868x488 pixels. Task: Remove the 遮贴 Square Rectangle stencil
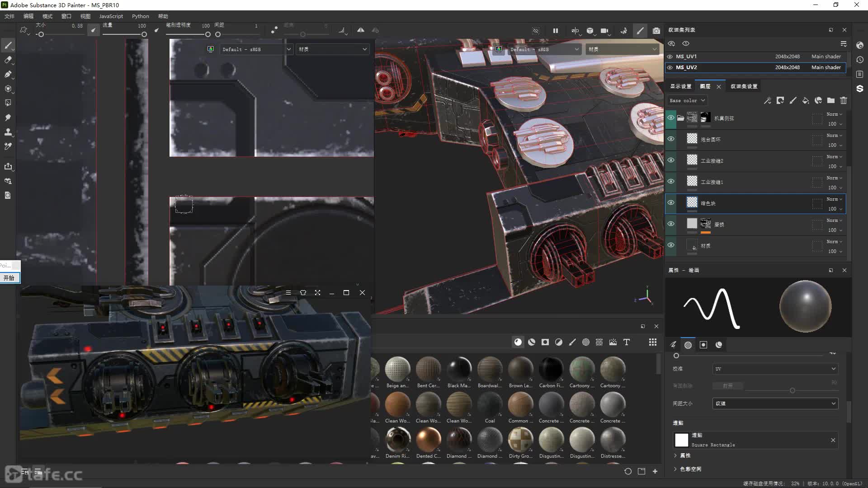pyautogui.click(x=833, y=440)
